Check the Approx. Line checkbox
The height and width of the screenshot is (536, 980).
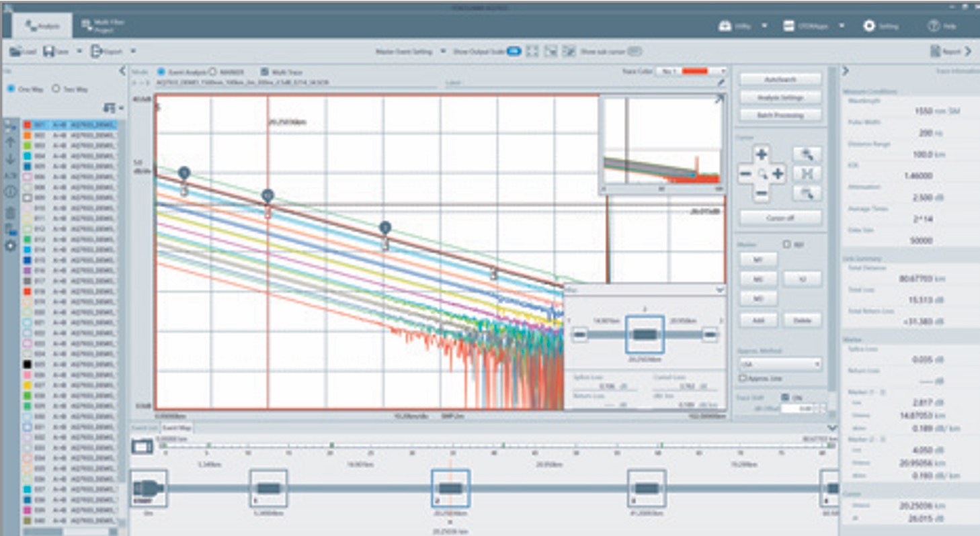pyautogui.click(x=743, y=379)
